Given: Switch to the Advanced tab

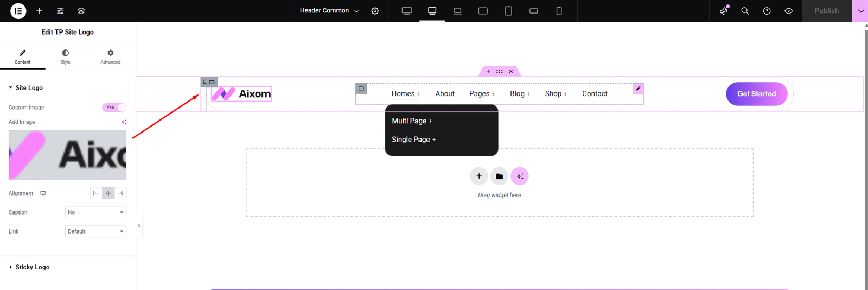Looking at the screenshot, I should click(x=110, y=56).
